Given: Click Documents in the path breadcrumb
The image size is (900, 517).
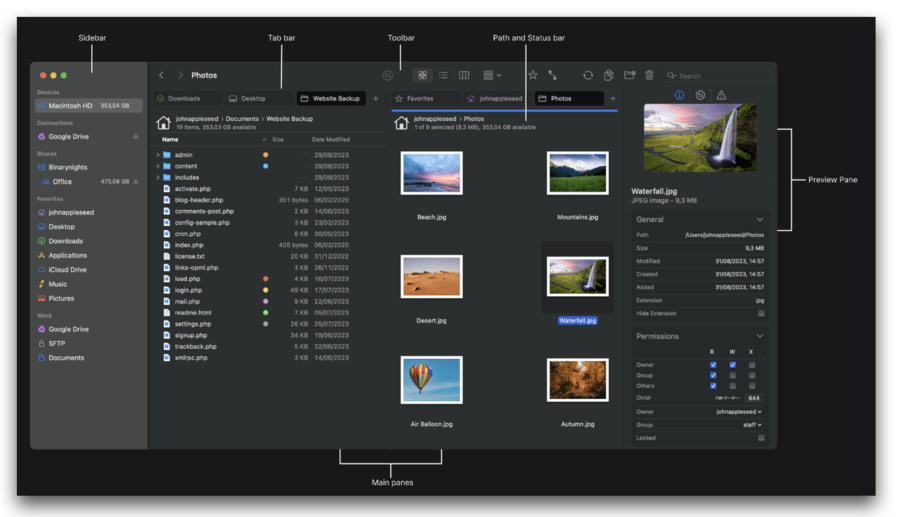Looking at the screenshot, I should [241, 119].
